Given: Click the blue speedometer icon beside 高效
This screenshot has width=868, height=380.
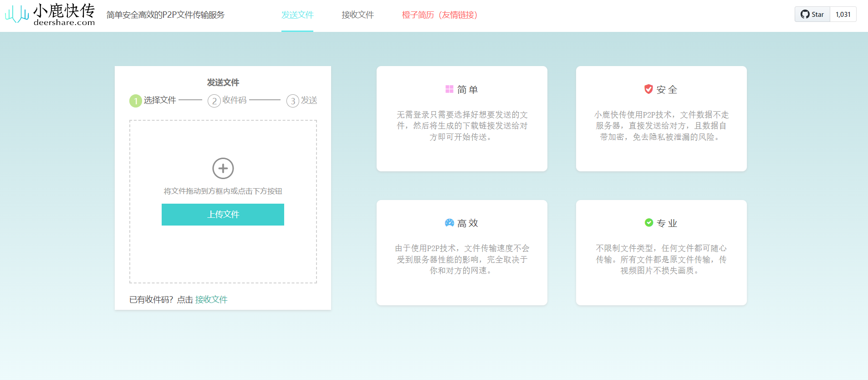Looking at the screenshot, I should coord(449,223).
